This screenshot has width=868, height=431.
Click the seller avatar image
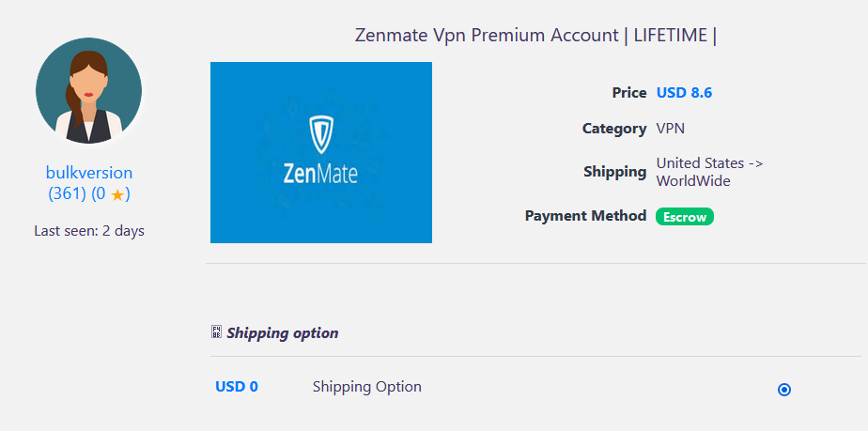89,93
